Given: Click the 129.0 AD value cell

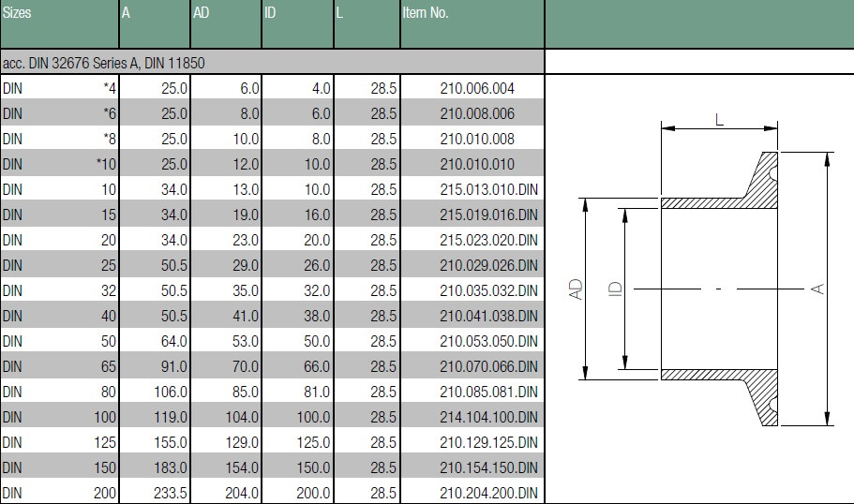Looking at the screenshot, I should (x=240, y=442).
